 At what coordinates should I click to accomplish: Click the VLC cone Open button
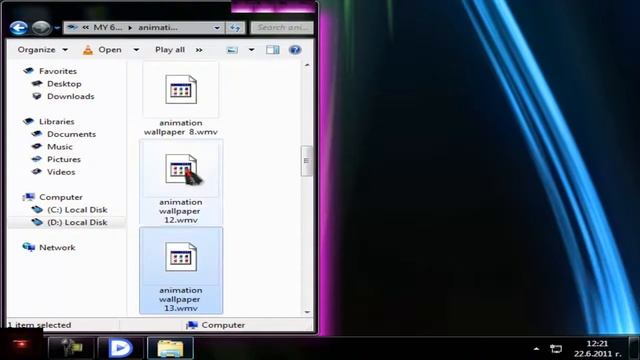point(102,50)
